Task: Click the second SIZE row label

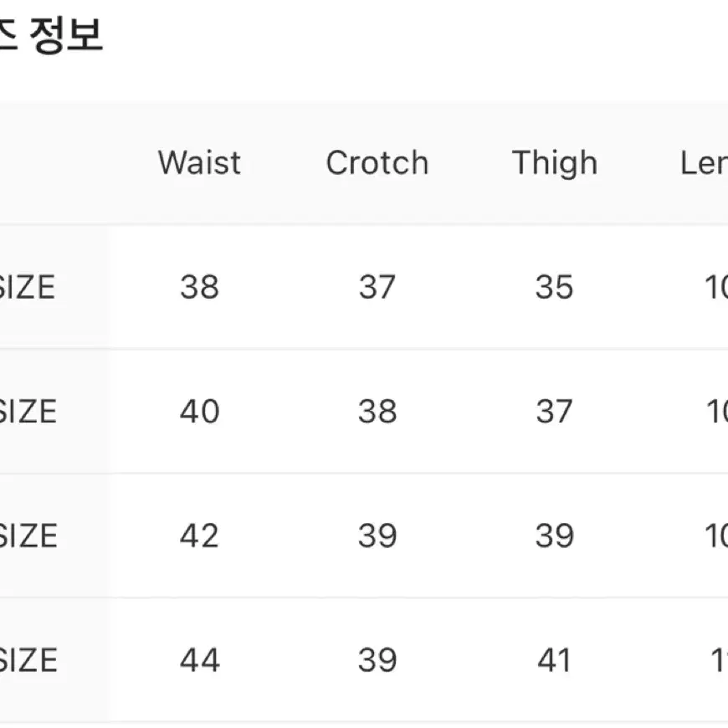Action: pos(28,412)
